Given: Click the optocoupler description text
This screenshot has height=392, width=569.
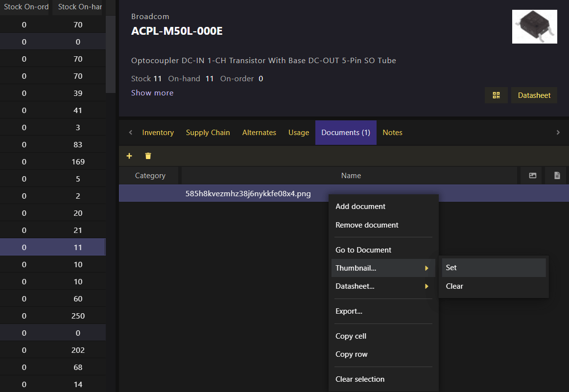Looking at the screenshot, I should 263,61.
